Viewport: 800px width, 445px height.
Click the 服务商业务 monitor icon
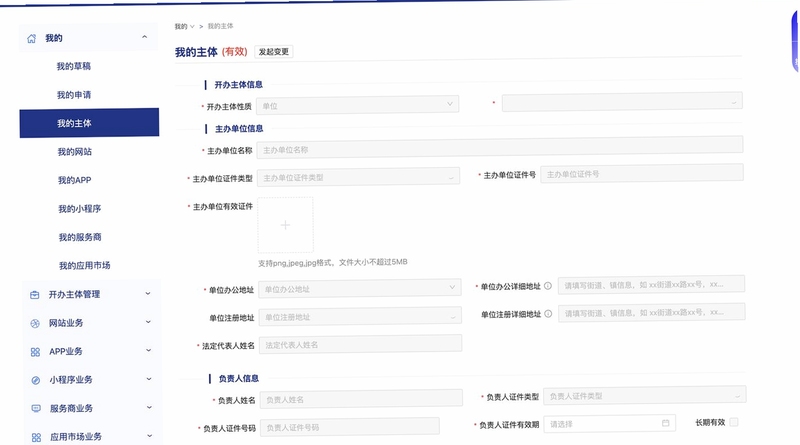point(36,408)
